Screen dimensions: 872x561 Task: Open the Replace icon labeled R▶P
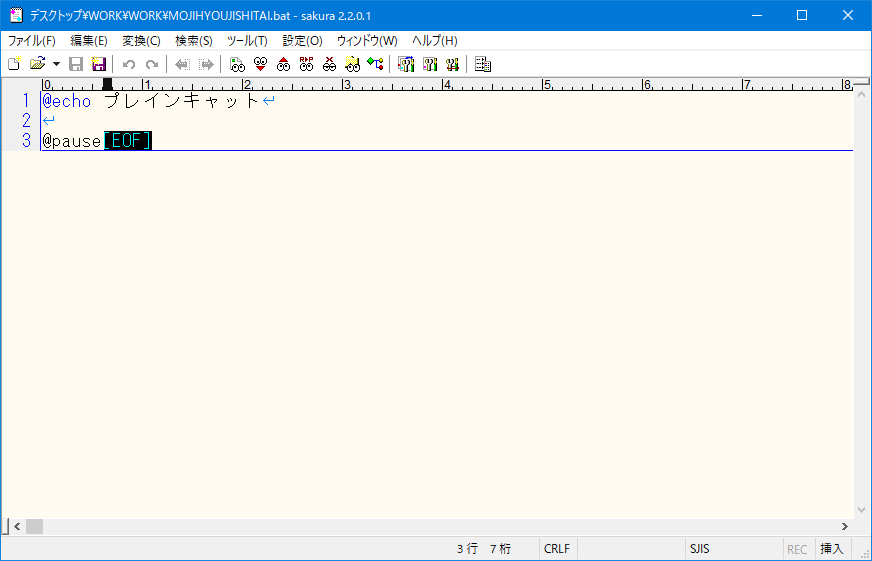pos(306,64)
